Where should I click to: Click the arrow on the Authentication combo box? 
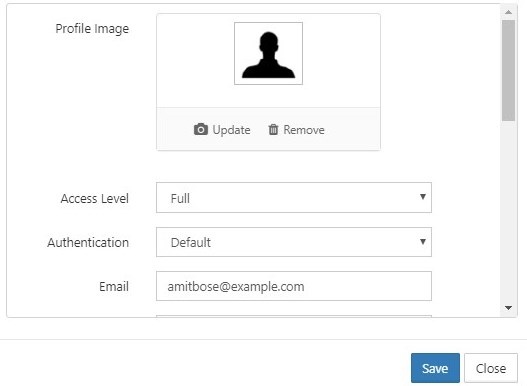[423, 242]
